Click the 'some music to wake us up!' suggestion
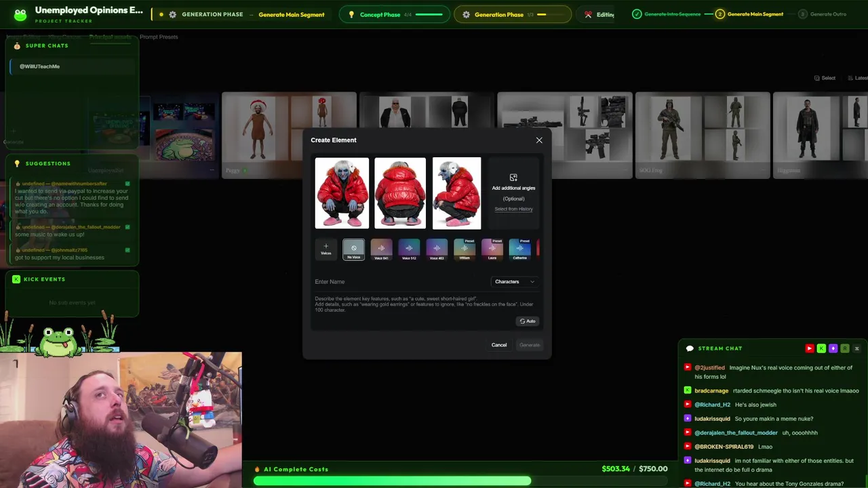This screenshot has width=868, height=488. tap(72, 230)
